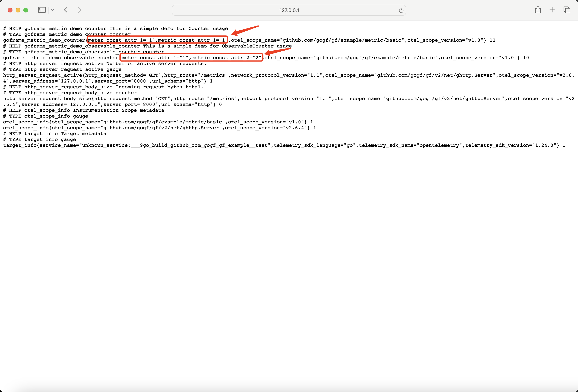The image size is (578, 392).
Task: Click the "# HELP target_info Target metadata" line
Action: (x=55, y=134)
